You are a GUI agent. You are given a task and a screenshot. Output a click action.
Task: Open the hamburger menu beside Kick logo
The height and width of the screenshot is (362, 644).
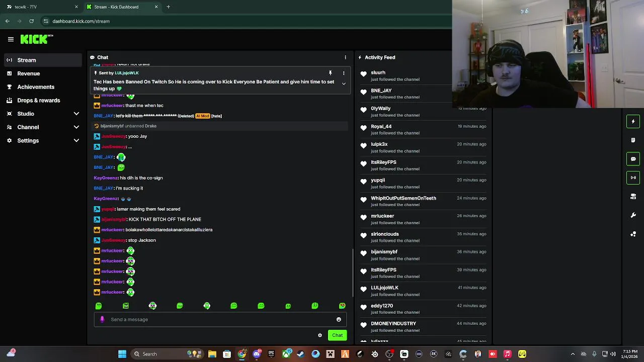(11, 39)
